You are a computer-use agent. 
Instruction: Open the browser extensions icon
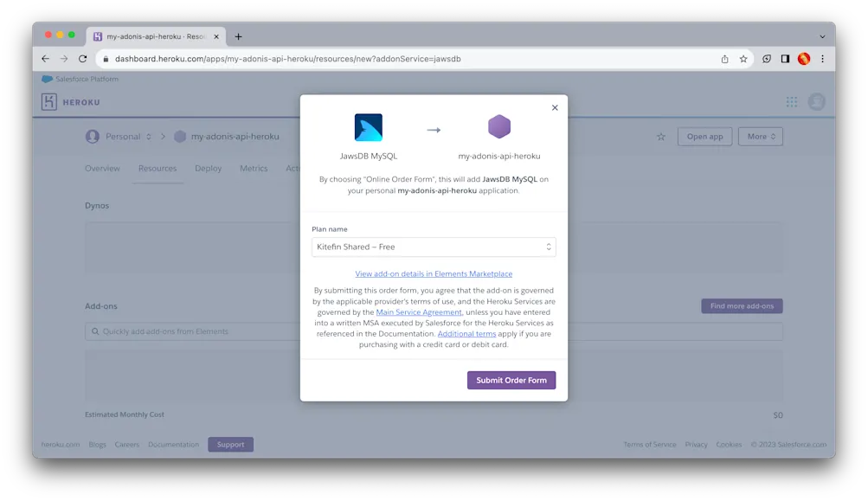767,59
